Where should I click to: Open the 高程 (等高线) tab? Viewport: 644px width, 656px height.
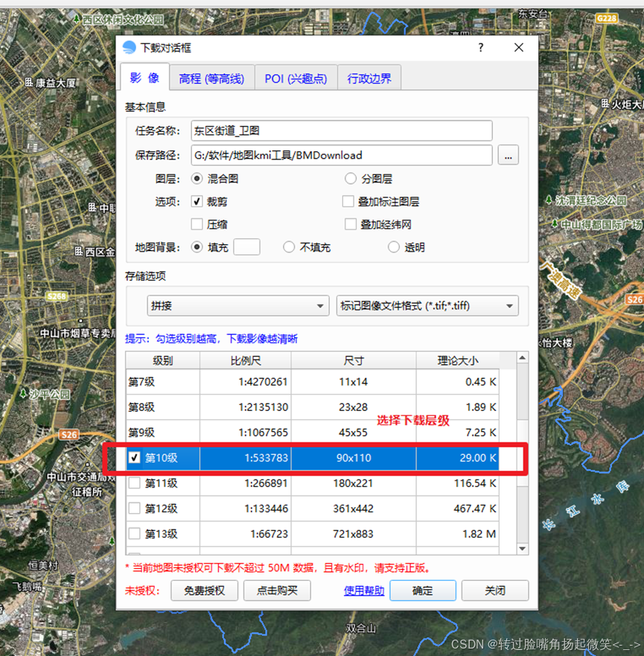211,78
